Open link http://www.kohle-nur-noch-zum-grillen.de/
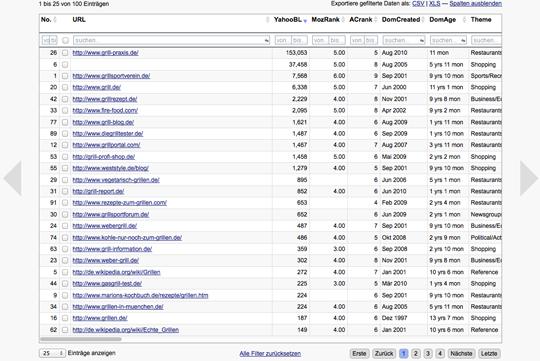Screen dimensions: 540x361 tap(127, 238)
